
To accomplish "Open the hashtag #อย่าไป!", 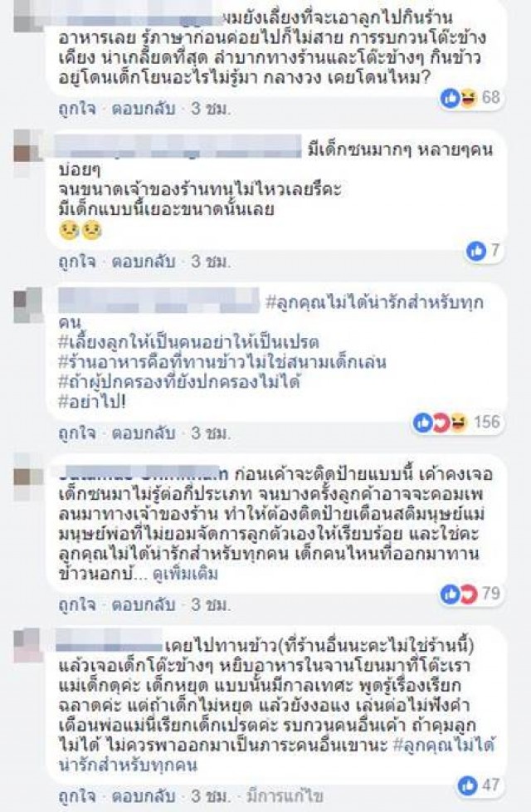I will (92, 402).
